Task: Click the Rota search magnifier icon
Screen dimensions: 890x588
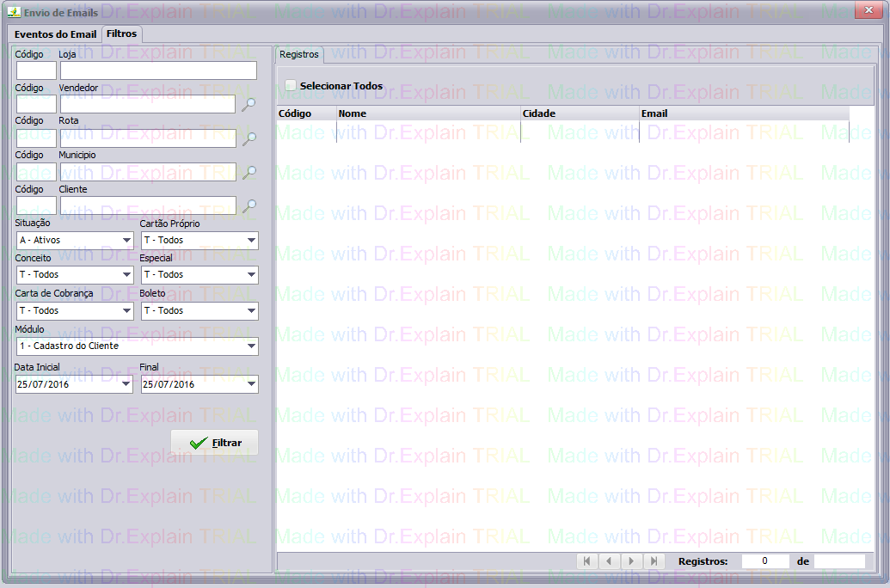Action: 249,138
